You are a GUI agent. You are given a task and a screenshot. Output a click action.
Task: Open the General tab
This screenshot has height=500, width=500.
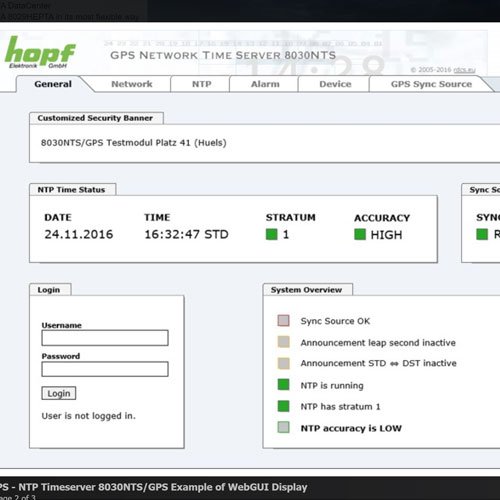(53, 84)
